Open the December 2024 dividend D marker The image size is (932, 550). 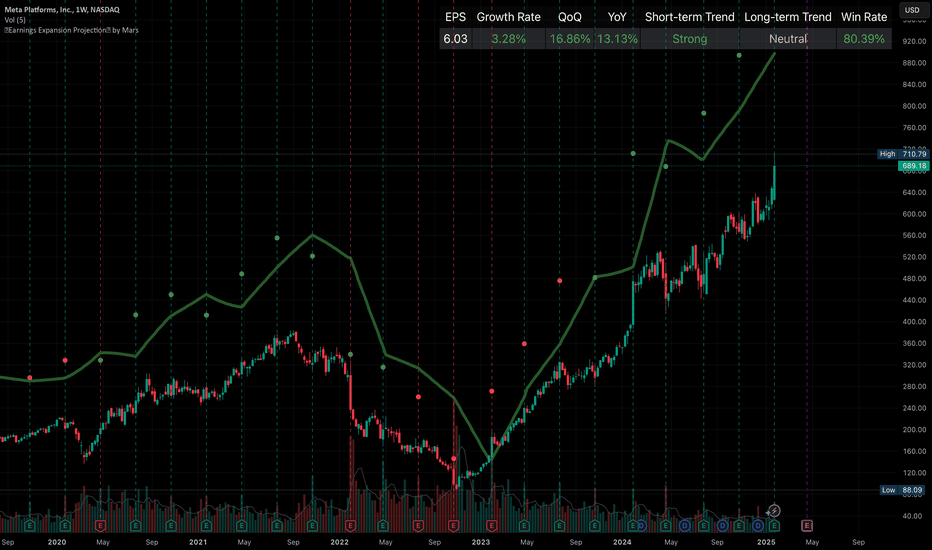[758, 526]
